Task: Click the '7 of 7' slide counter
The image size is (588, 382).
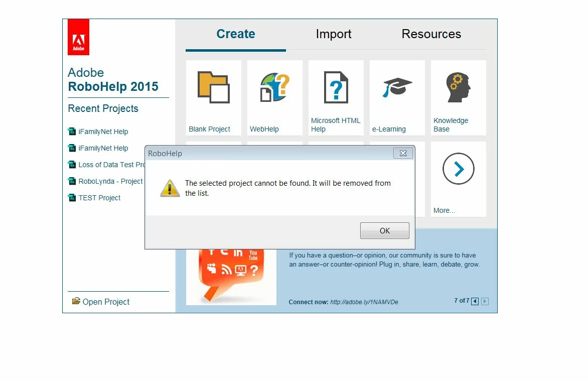Action: (x=462, y=301)
